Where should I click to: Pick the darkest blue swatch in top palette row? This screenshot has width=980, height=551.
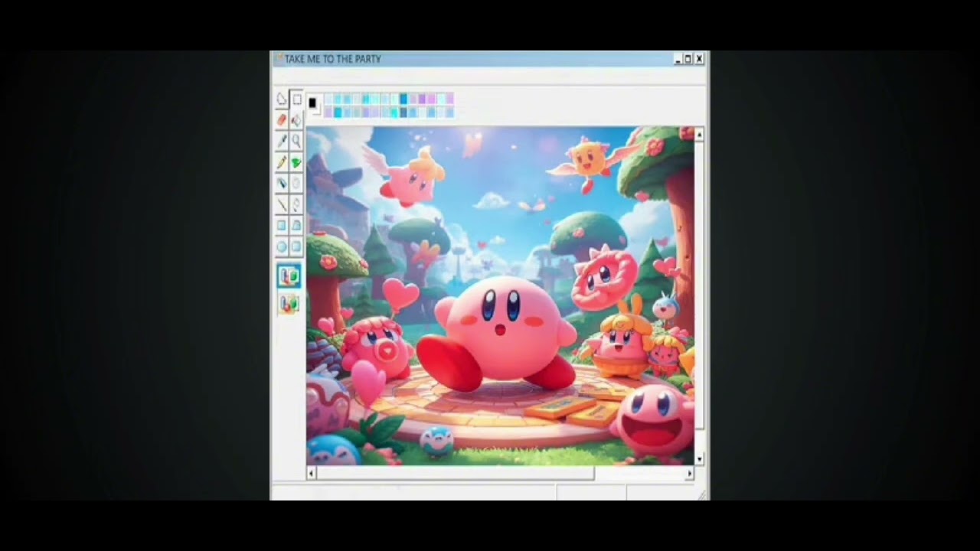tap(403, 99)
